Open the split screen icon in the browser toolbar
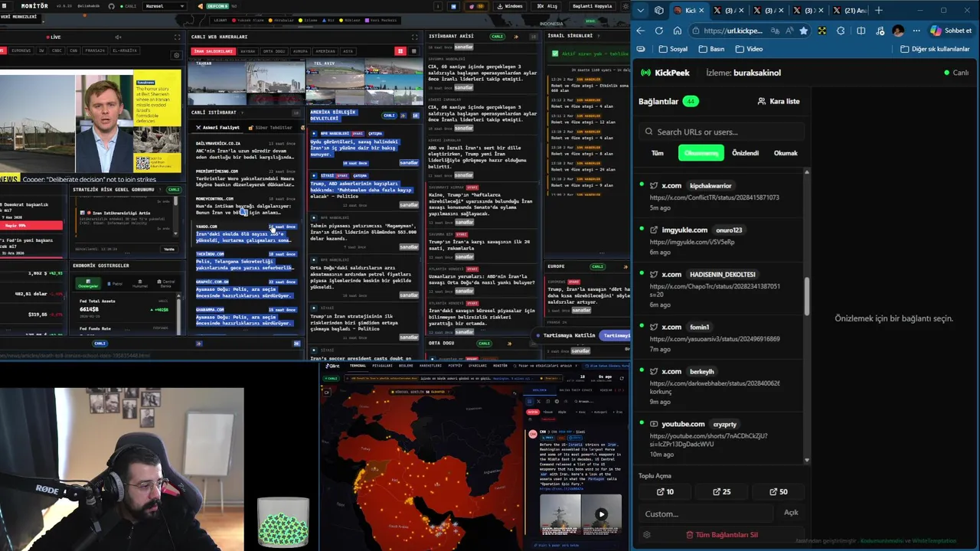This screenshot has width=980, height=551. tap(861, 31)
